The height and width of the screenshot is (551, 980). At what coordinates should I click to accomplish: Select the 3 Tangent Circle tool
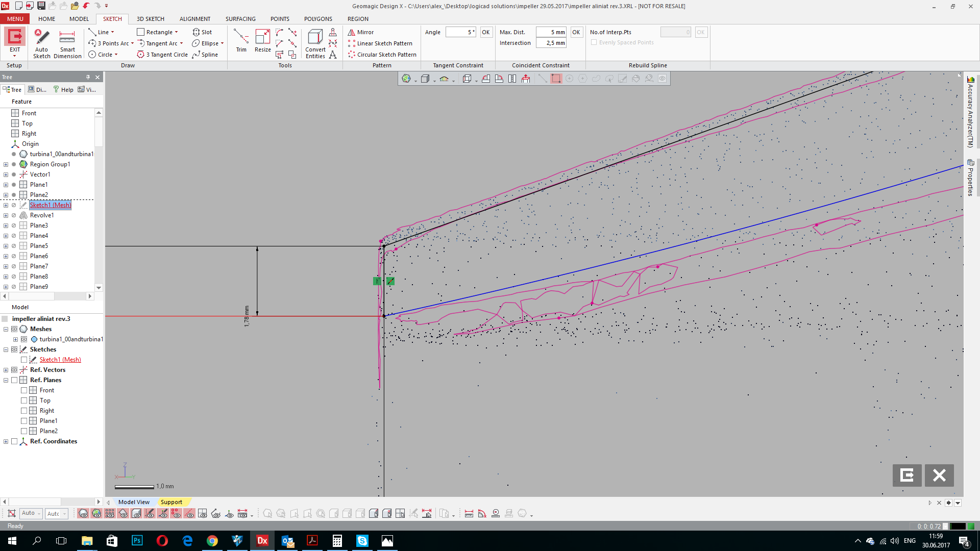(162, 55)
